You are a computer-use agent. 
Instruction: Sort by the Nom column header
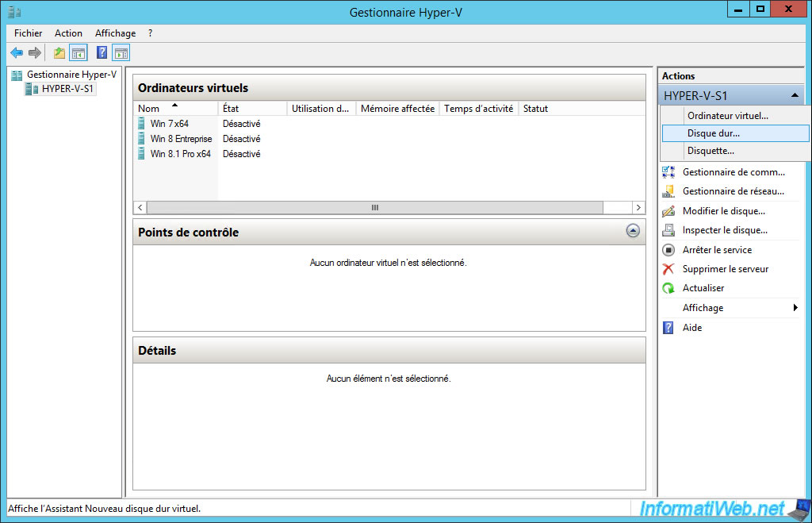click(x=175, y=109)
